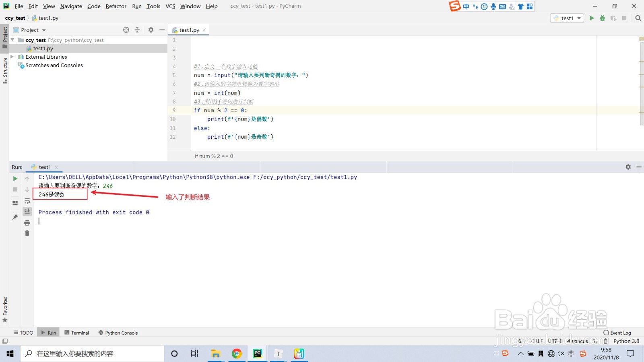
Task: Click ccy_test in the navigation breadcrumb
Action: coord(15,18)
